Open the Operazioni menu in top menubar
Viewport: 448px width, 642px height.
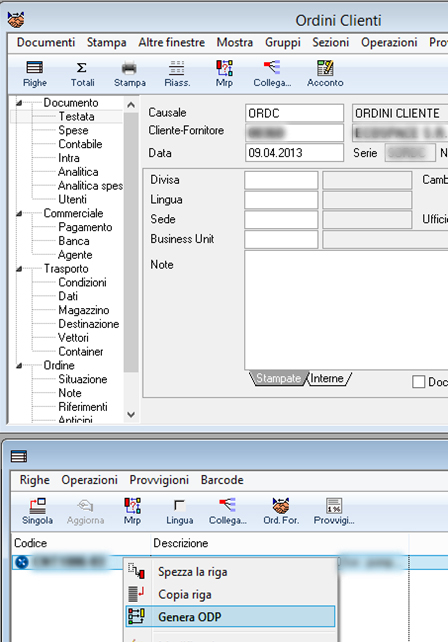389,43
